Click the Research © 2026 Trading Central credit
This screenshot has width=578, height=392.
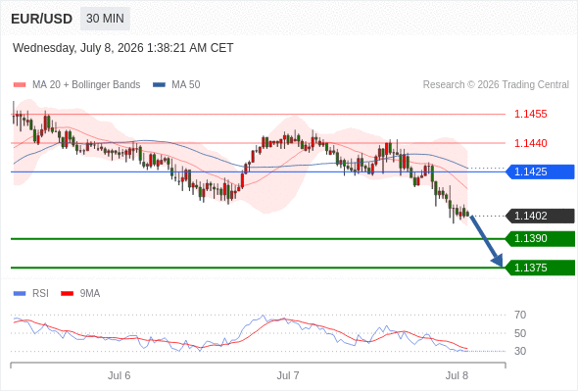click(496, 85)
